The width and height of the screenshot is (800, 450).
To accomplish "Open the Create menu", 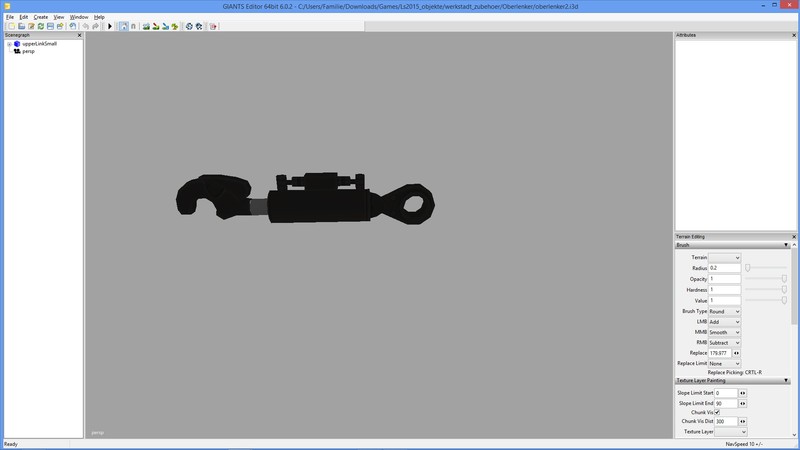I will (x=40, y=17).
